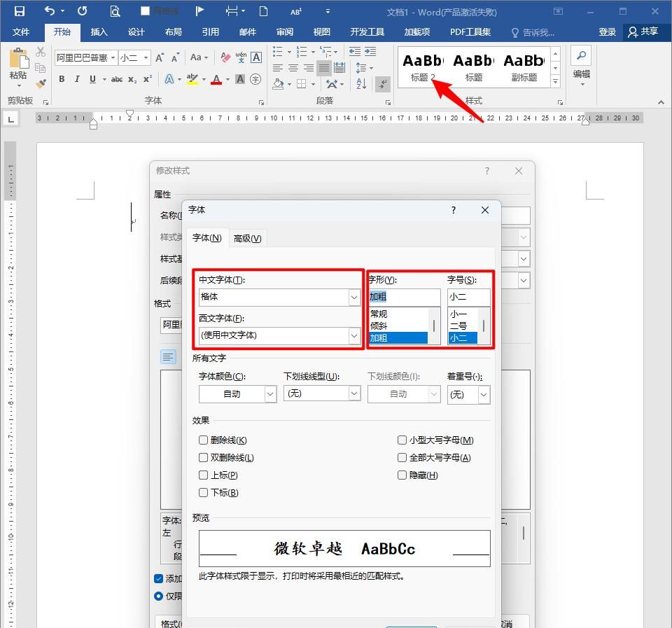Viewport: 672px width, 628px height.
Task: Check the 小型大写字母 option
Action: 402,440
